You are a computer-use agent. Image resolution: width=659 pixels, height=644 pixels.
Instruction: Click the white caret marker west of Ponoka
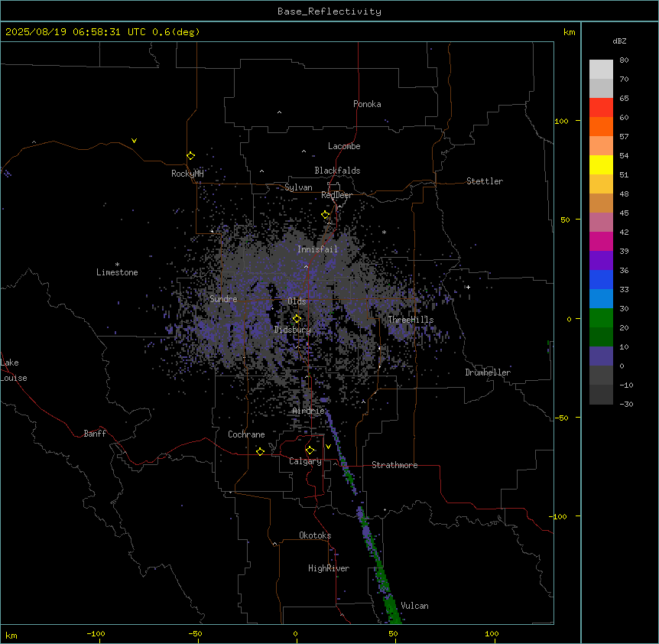(279, 112)
